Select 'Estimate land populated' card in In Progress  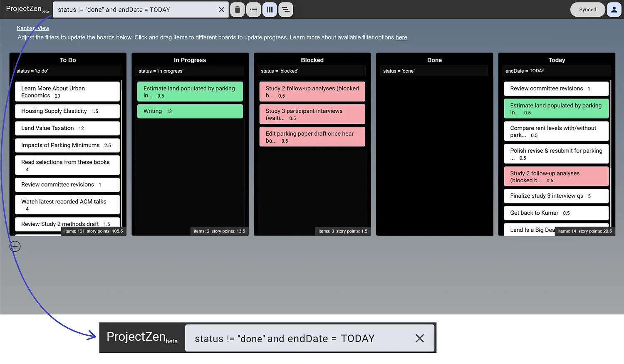point(190,92)
